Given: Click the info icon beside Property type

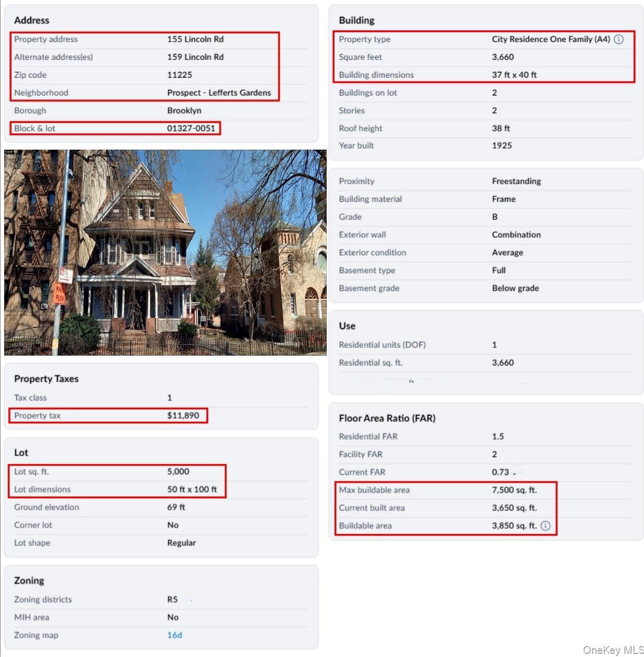Looking at the screenshot, I should [618, 39].
